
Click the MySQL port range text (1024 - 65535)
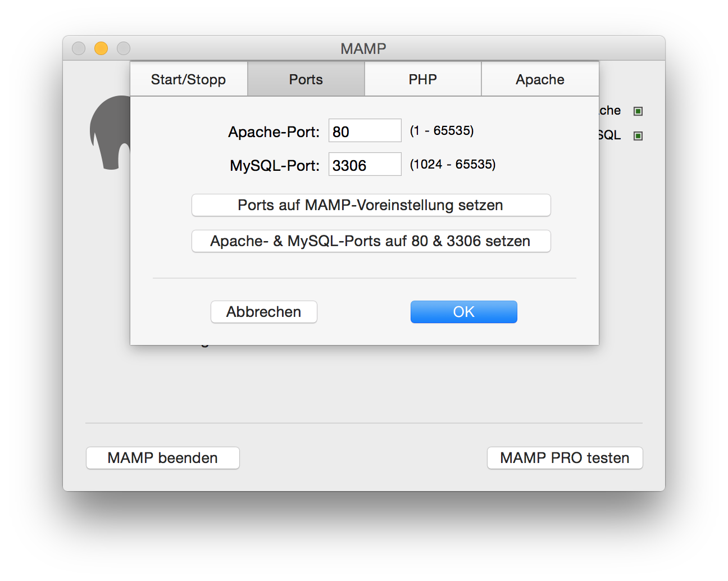click(453, 165)
